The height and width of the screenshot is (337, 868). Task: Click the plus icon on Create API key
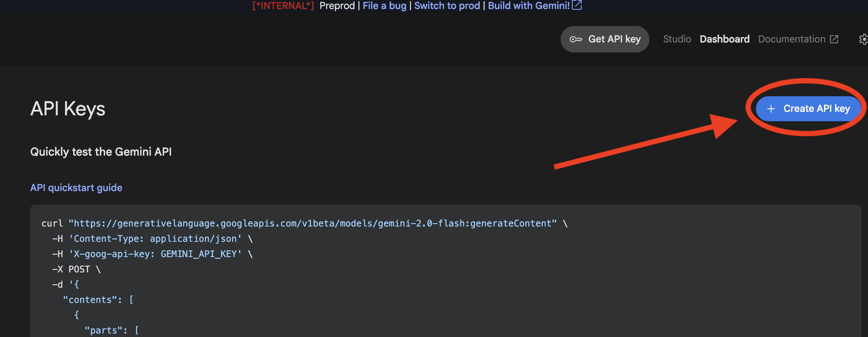pyautogui.click(x=771, y=108)
